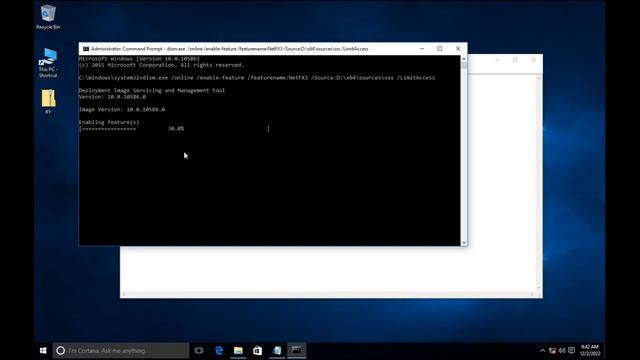Screen dimensions: 640x360
Task: Click 'Image Version: 10.0.10586.0' line
Action: (122, 109)
